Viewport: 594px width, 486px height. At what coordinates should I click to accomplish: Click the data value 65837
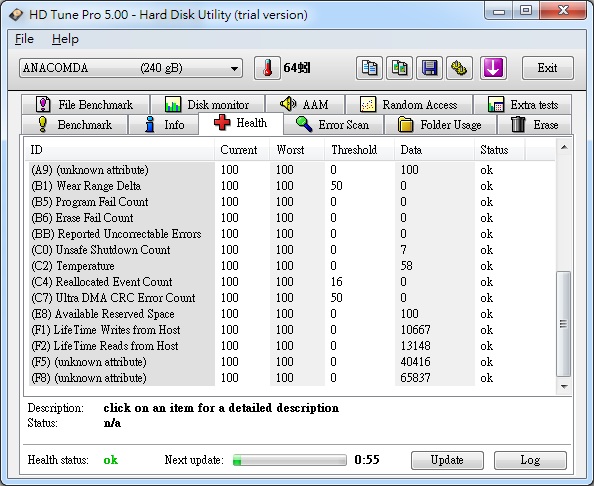point(416,378)
